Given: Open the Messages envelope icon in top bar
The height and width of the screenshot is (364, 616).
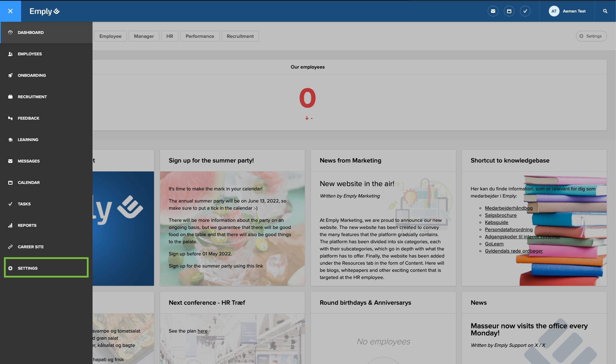Looking at the screenshot, I should click(x=493, y=11).
